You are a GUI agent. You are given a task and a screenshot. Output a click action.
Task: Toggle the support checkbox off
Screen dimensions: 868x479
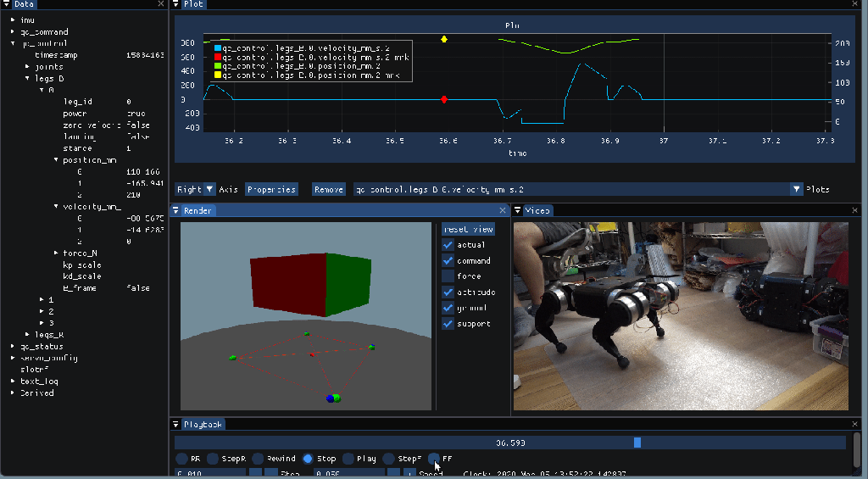pos(448,324)
